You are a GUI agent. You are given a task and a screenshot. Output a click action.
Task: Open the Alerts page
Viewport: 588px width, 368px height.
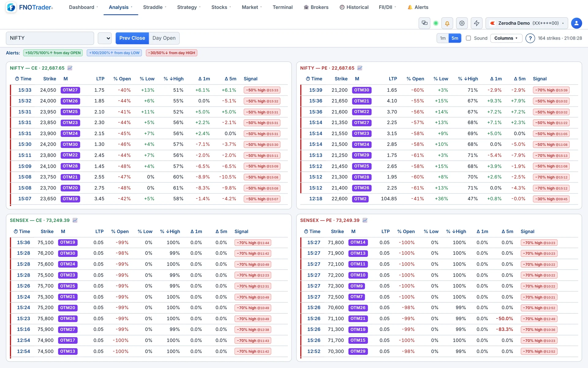click(418, 7)
